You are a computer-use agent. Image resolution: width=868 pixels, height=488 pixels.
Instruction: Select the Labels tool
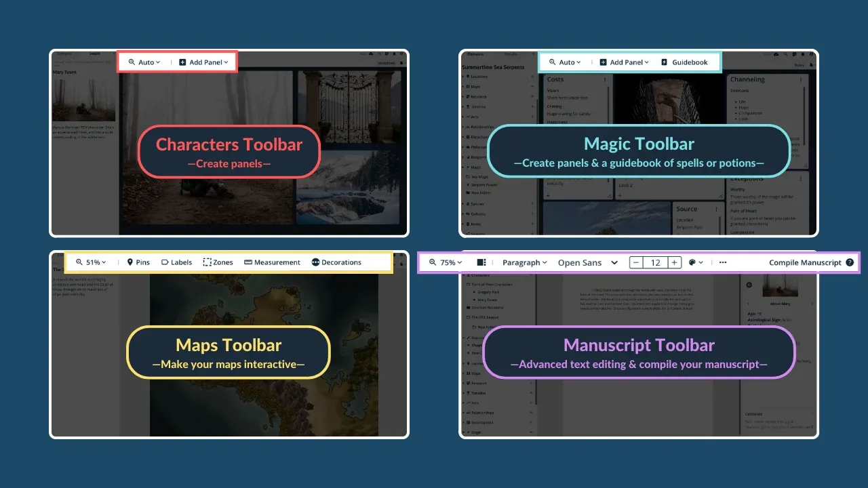point(176,262)
